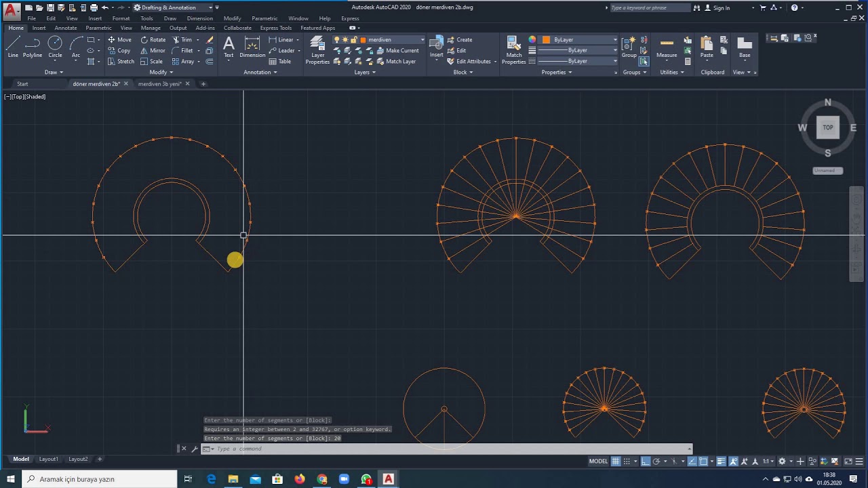Screen dimensions: 868x488
Task: Click Make Current layer button
Action: click(397, 50)
